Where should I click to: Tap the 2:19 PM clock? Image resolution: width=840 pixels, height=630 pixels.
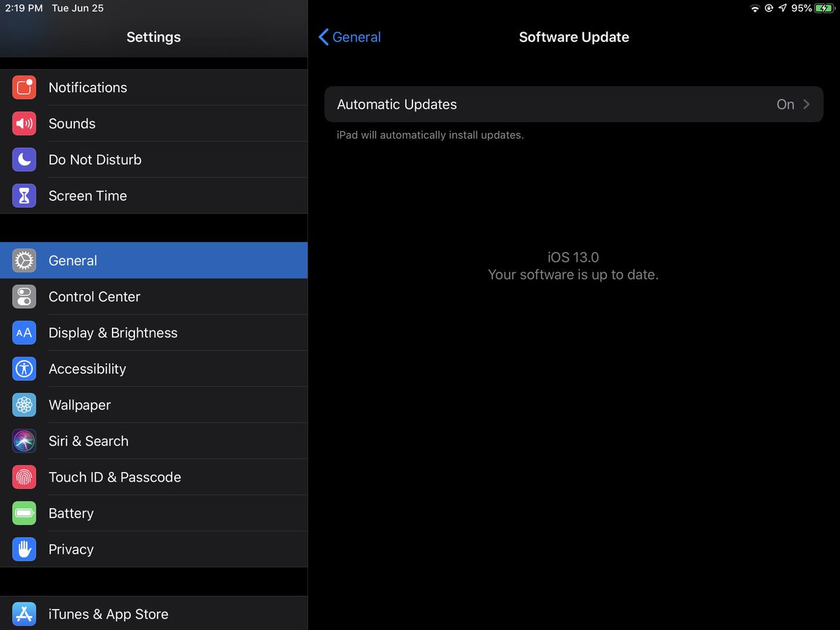24,8
